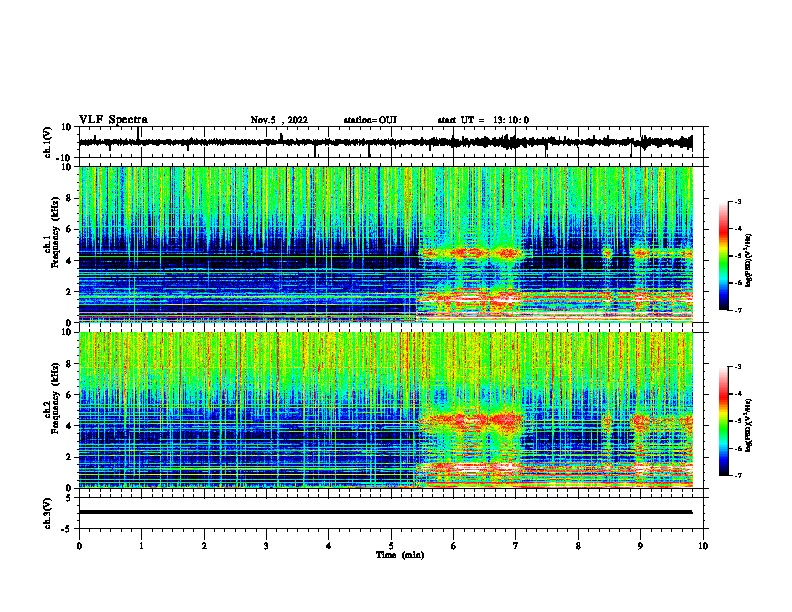Viewport: 792px width, 612px height.
Task: Click the flat ch.3 voltage trace line
Action: coord(385,512)
